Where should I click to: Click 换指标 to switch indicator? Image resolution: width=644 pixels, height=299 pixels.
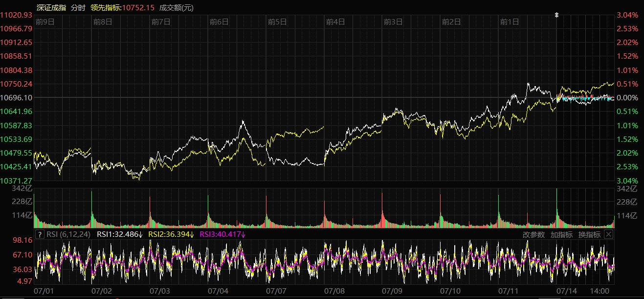(x=589, y=234)
